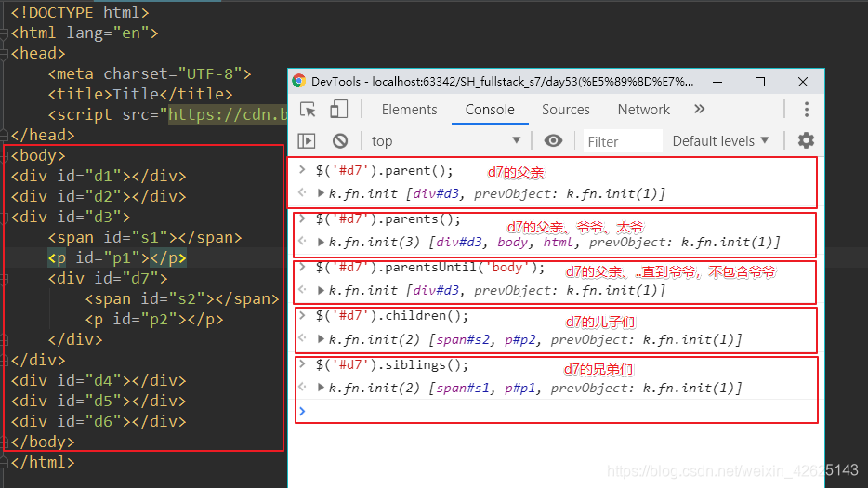Toggle the device toolbar icon

338,109
